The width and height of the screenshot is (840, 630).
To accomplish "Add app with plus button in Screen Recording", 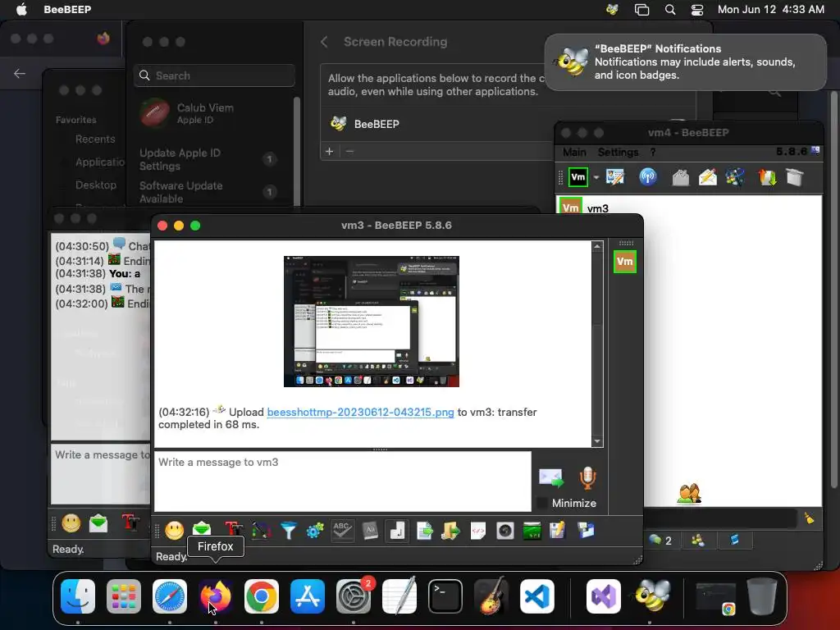I will pyautogui.click(x=330, y=151).
